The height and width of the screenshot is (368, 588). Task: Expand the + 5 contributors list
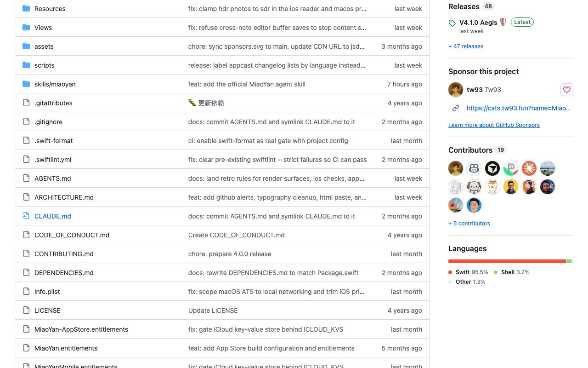pos(469,224)
